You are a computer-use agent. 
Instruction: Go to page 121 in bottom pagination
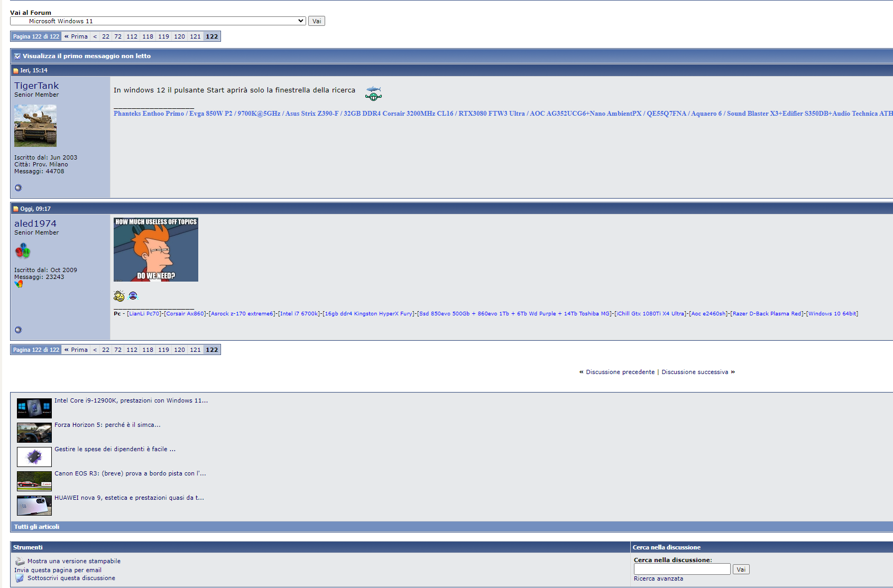(x=196, y=350)
